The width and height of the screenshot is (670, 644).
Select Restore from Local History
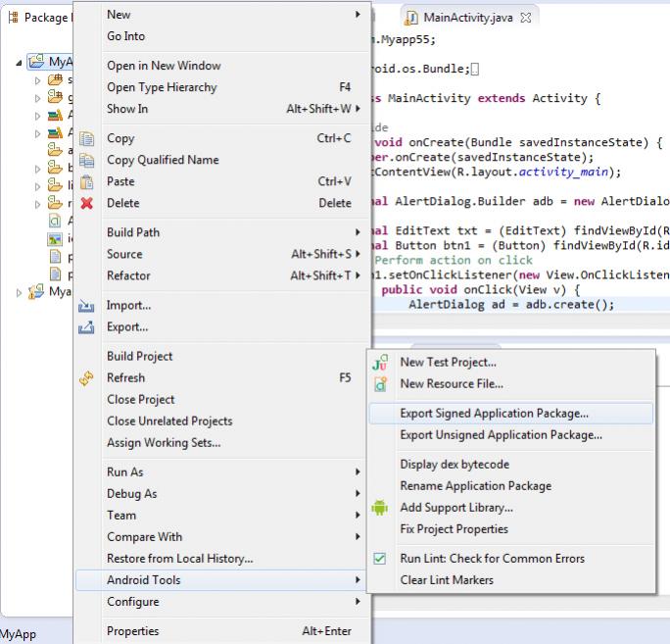pyautogui.click(x=221, y=559)
